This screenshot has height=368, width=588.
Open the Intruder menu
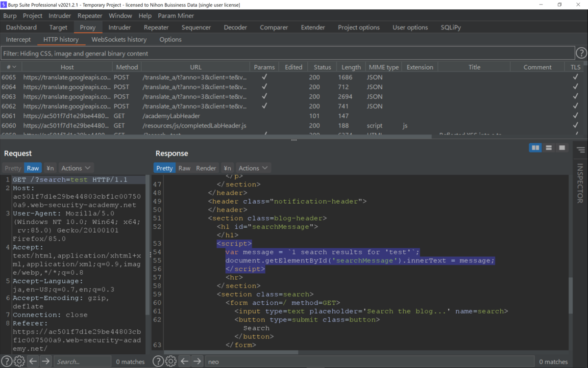(60, 15)
